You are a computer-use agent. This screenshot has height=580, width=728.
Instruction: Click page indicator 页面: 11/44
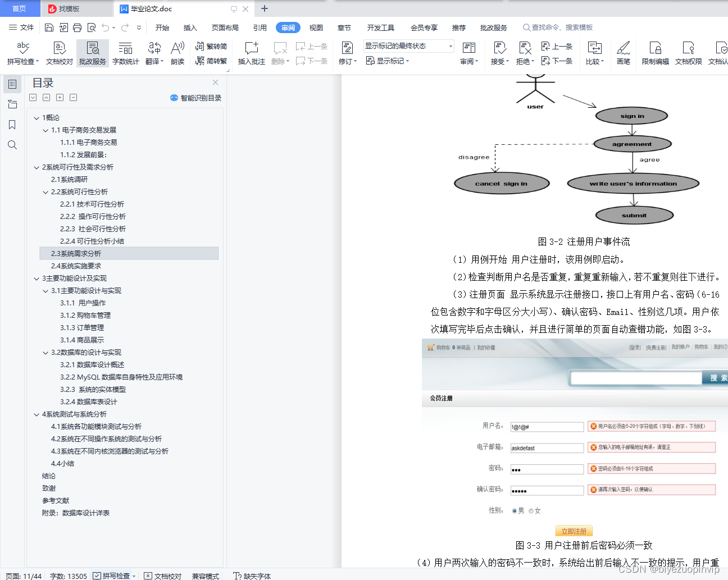pyautogui.click(x=24, y=576)
